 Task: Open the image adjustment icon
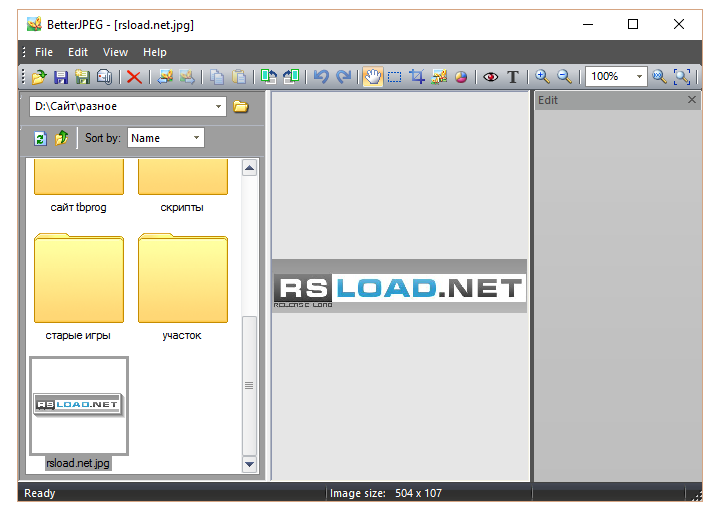click(439, 76)
